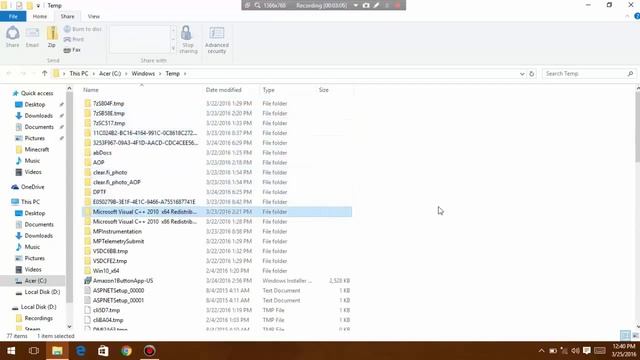The image size is (640, 360).
Task: Go up one folder level arrow
Action: [44, 73]
